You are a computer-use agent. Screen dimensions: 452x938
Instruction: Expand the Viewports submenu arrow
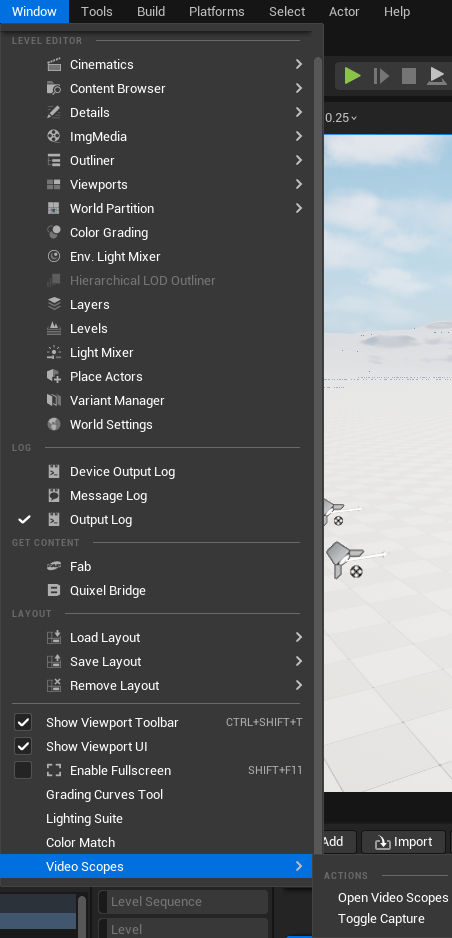click(x=299, y=184)
